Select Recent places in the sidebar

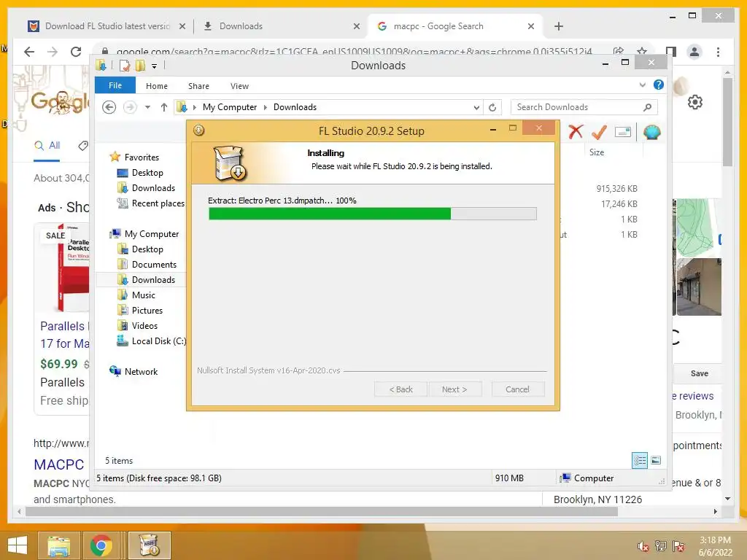click(x=150, y=203)
